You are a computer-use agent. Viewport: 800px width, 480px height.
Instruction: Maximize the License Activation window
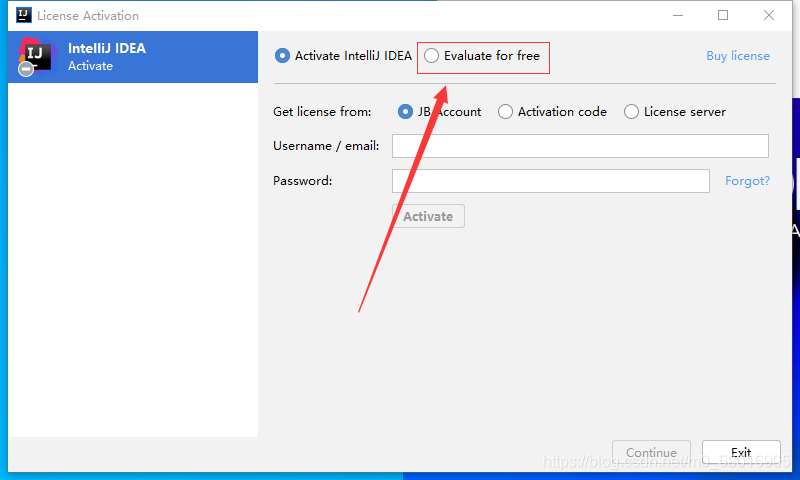[723, 15]
